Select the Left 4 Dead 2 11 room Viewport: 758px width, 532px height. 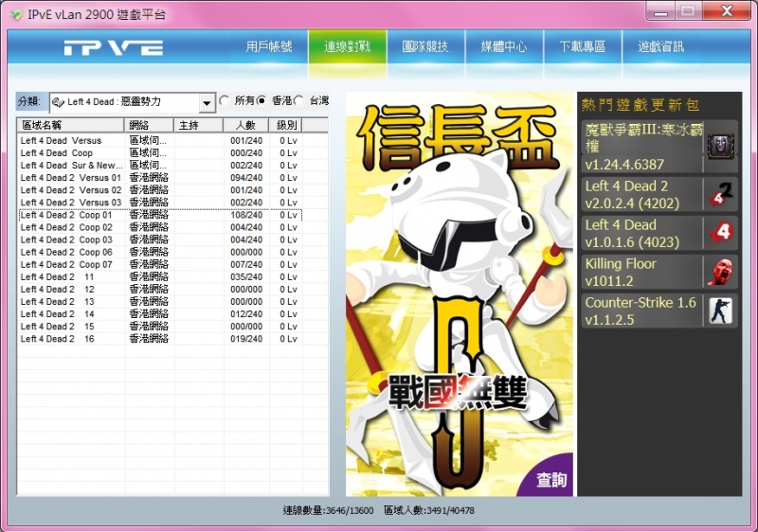[160, 277]
